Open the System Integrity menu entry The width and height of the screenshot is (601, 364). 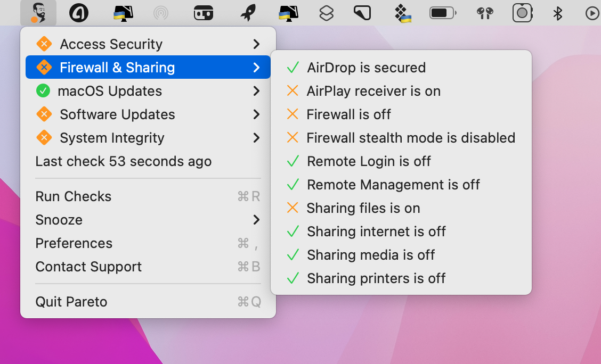pyautogui.click(x=148, y=137)
